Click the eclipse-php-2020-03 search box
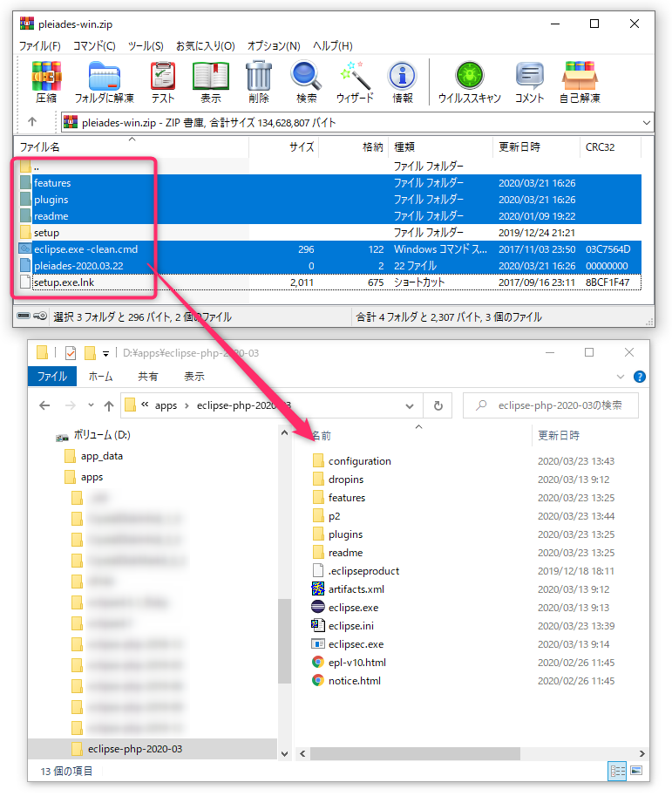 tap(551, 405)
